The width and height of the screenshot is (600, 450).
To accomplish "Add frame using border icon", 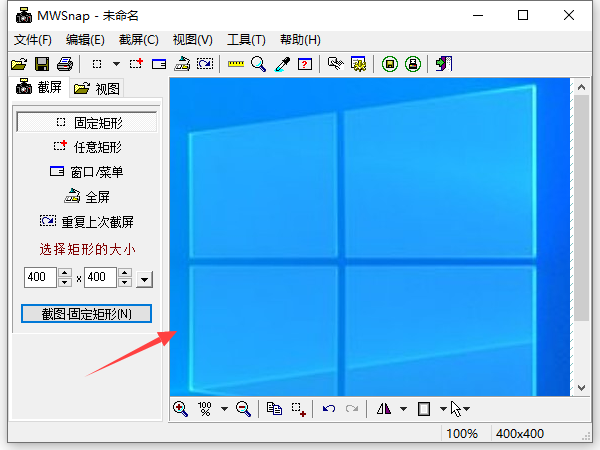I will pyautogui.click(x=424, y=409).
